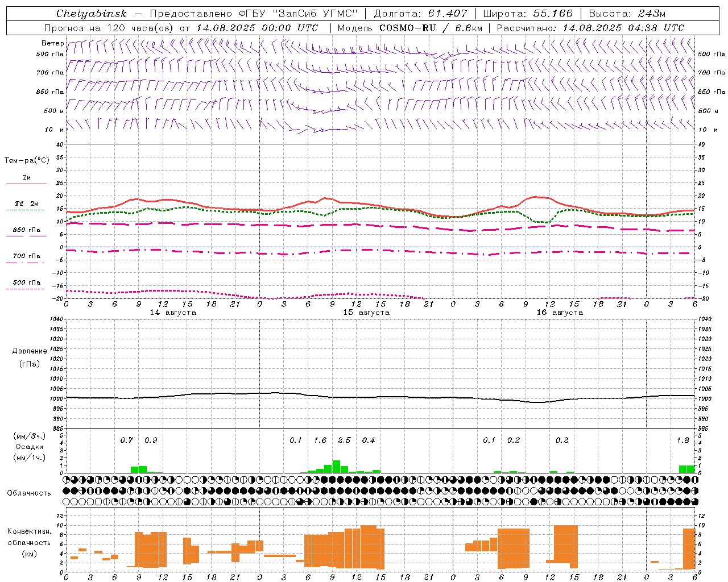Click the 'Td 2м' dew point legend entry
728x582 pixels.
tap(27, 203)
